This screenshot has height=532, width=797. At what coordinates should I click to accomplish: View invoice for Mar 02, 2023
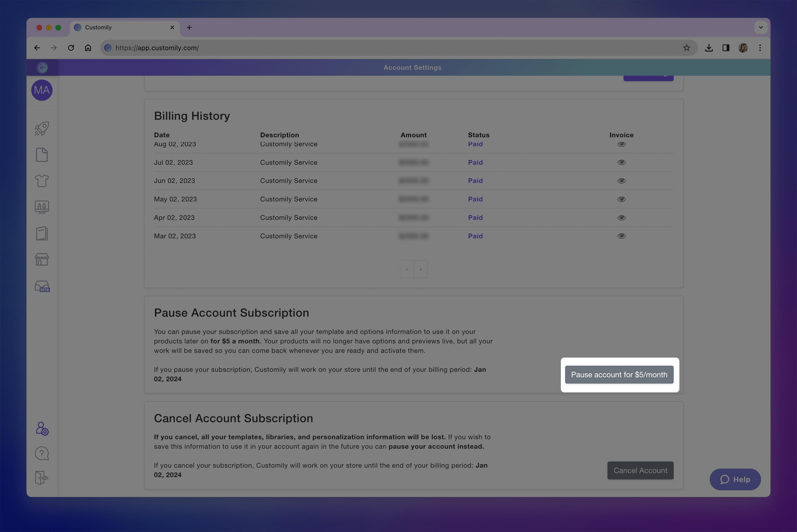[x=622, y=236]
